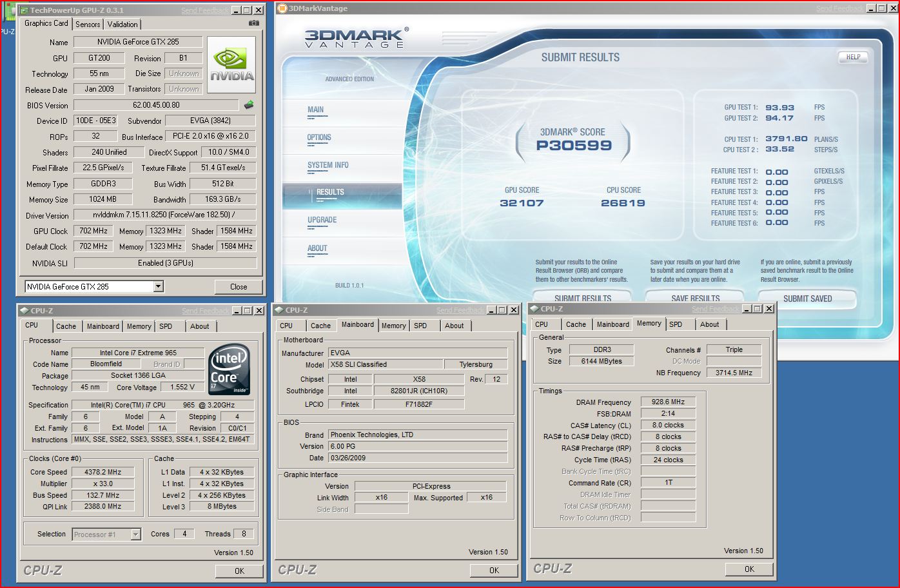900x588 pixels.
Task: Open the GPU selection dropdown in GPU-Z
Action: point(158,287)
